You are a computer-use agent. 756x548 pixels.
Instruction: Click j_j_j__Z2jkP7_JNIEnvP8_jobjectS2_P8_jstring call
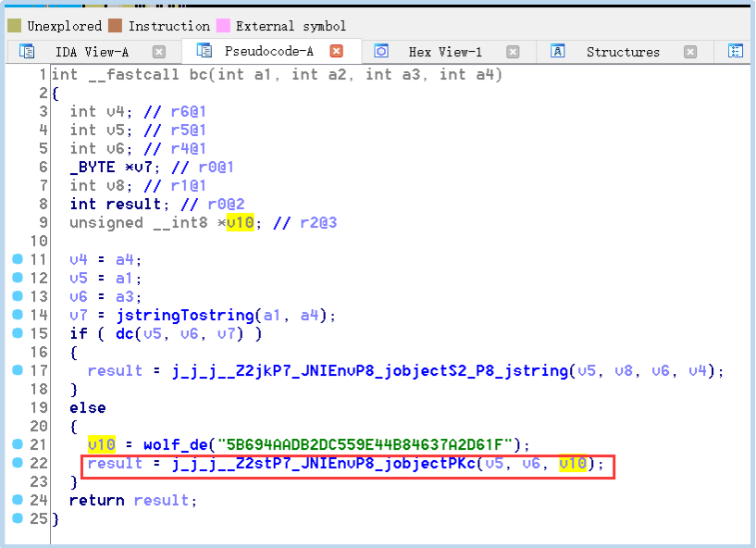[370, 371]
